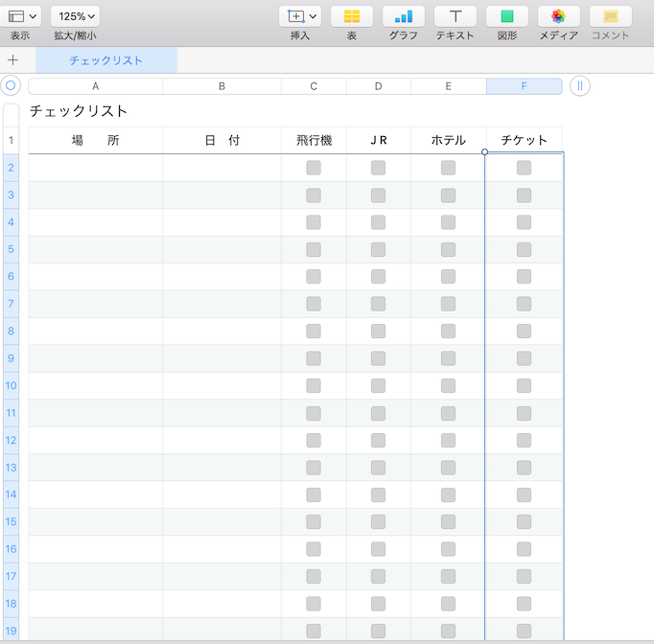The height and width of the screenshot is (644, 654).
Task: Click the 日付 cell in row 8
Action: pyautogui.click(x=222, y=331)
